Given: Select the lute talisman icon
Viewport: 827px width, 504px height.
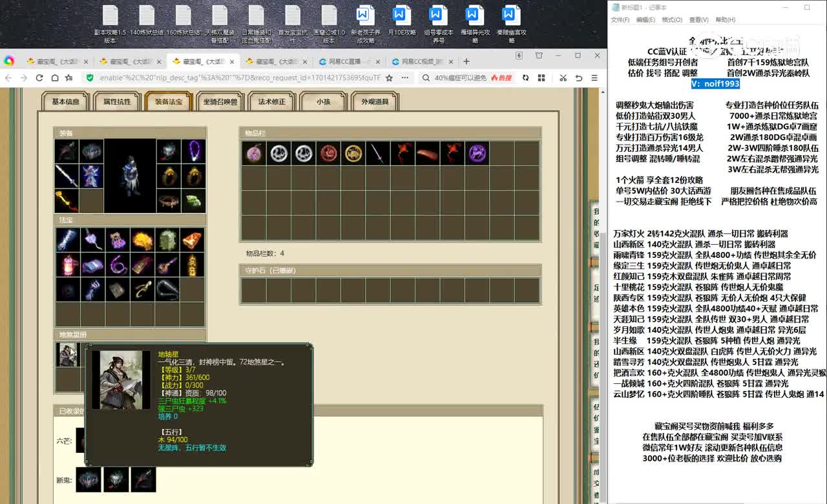Looking at the screenshot, I should (x=167, y=264).
